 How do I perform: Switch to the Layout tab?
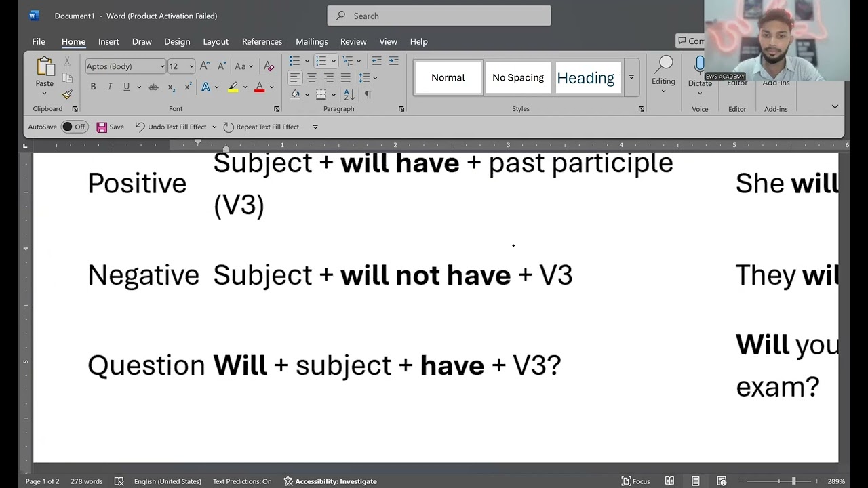(216, 41)
